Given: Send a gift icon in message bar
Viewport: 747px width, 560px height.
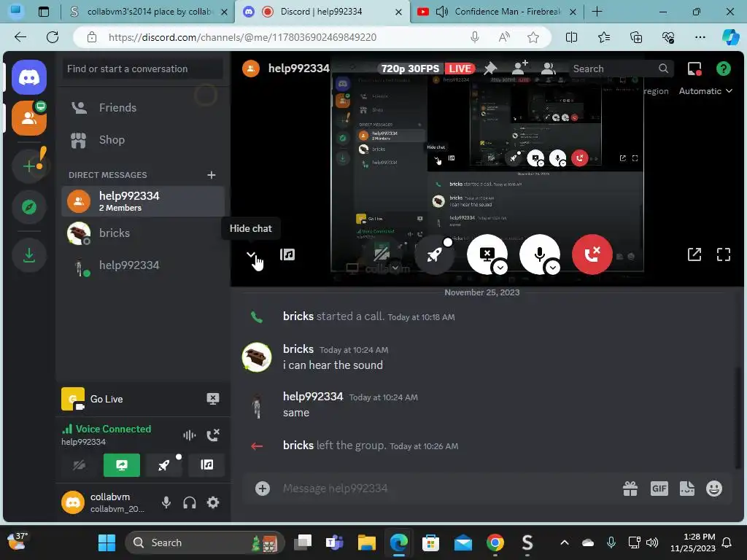Looking at the screenshot, I should [630, 489].
